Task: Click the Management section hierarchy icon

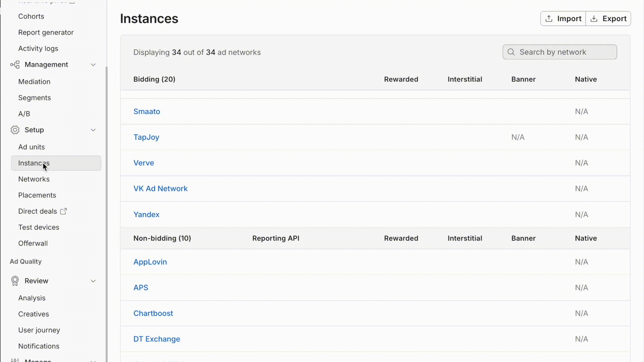Action: (x=15, y=65)
